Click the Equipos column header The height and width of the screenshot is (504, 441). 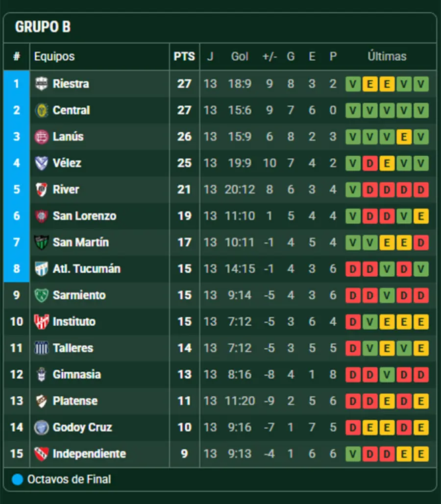54,56
